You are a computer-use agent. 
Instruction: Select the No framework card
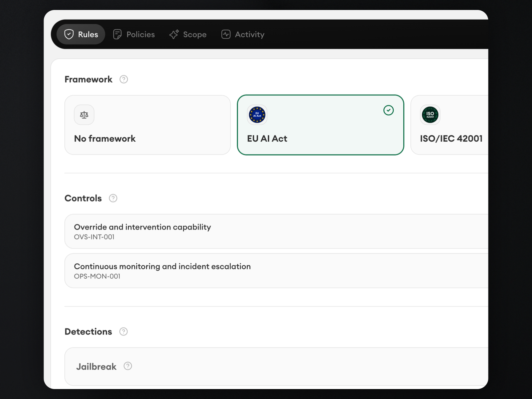(147, 125)
